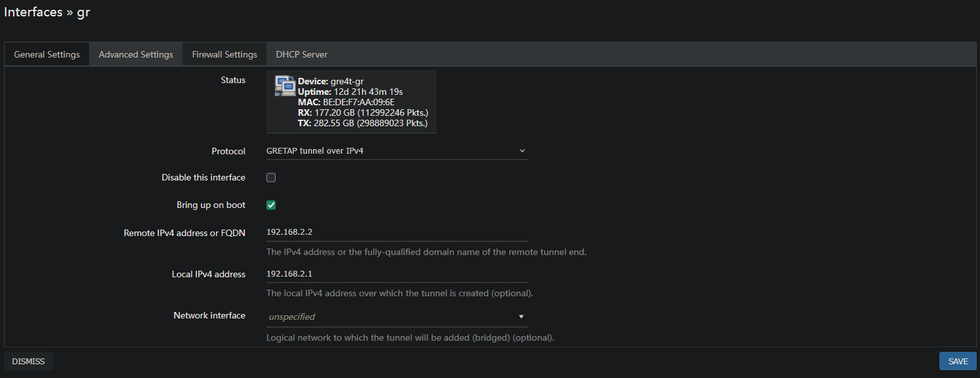Select the unspecified Network interface combo box
The image size is (980, 378).
coord(396,317)
